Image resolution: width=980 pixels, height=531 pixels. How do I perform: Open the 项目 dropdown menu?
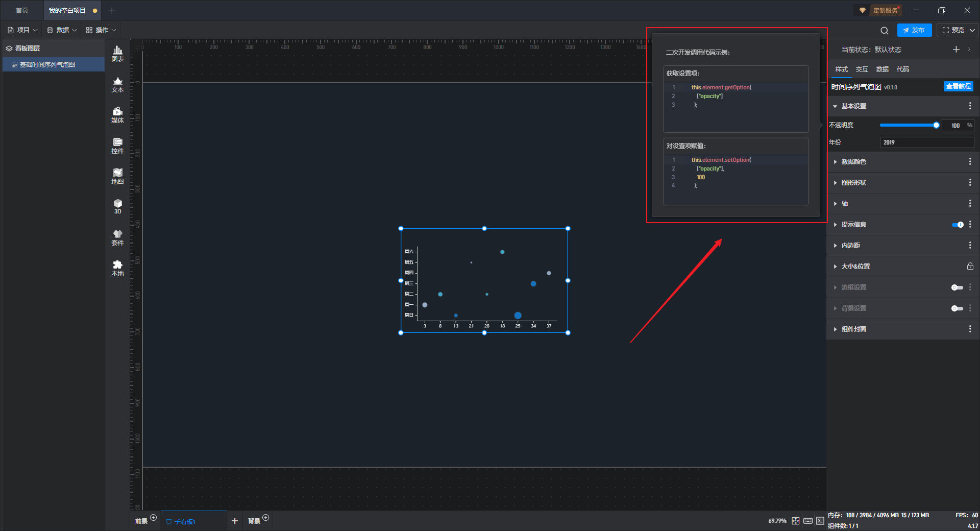tap(23, 30)
